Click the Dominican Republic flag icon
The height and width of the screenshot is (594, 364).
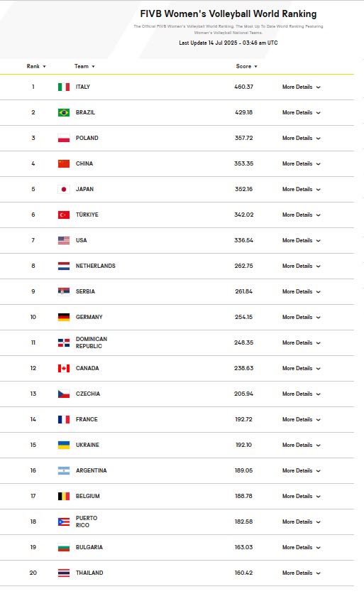tap(64, 343)
